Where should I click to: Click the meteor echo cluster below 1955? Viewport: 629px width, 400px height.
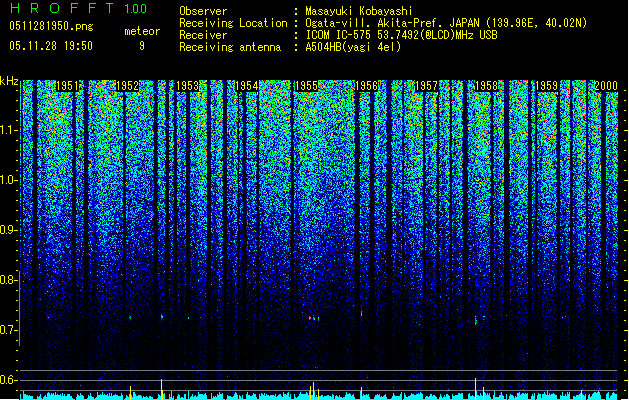pos(314,319)
